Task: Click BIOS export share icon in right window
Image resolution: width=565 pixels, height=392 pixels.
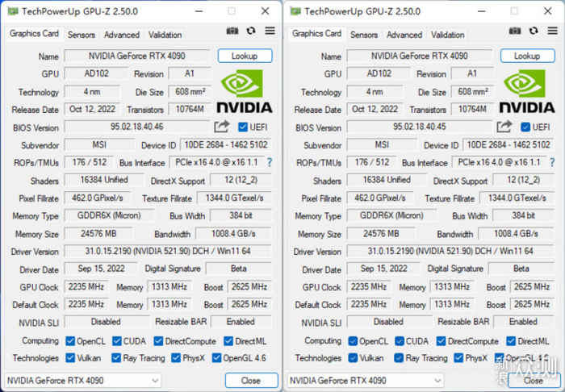Action: pyautogui.click(x=504, y=127)
